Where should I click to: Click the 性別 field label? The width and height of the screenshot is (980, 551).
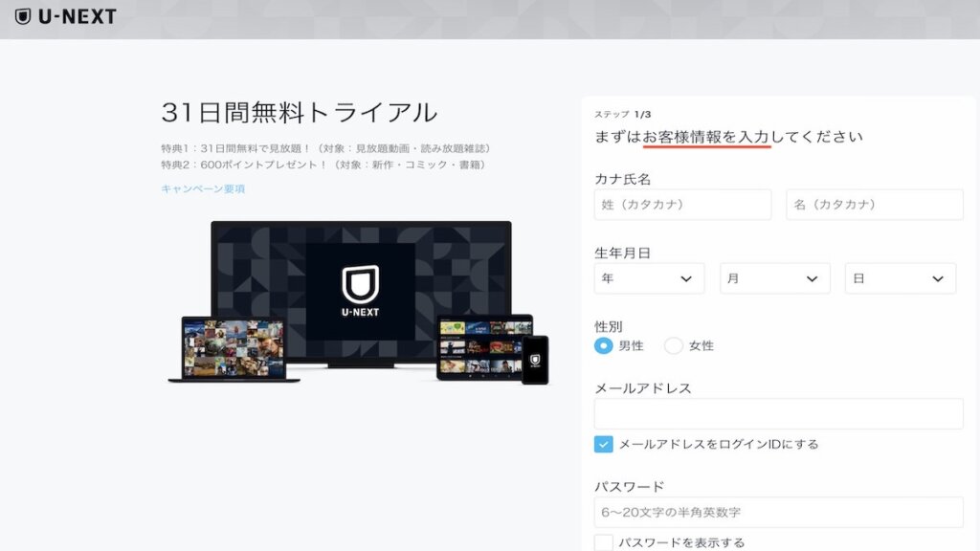click(x=608, y=327)
